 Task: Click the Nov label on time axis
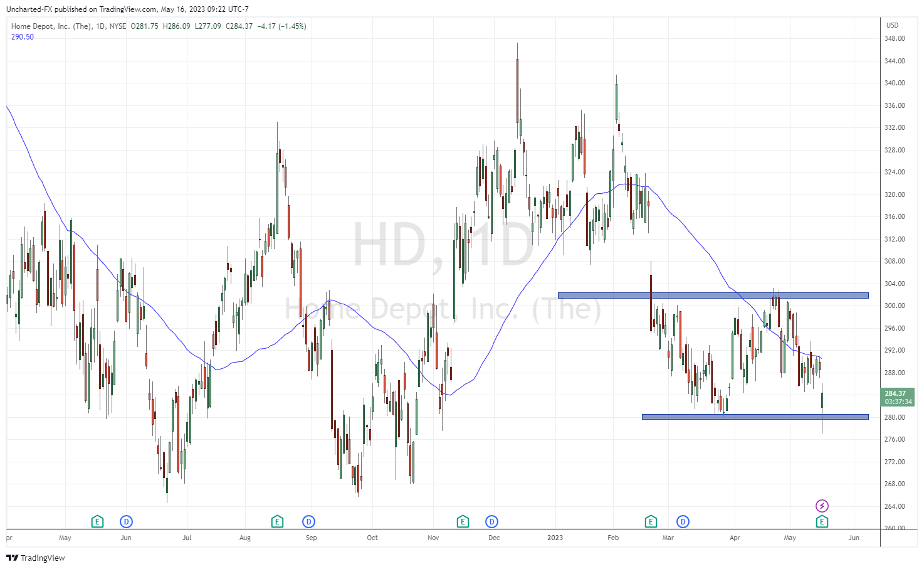point(433,538)
